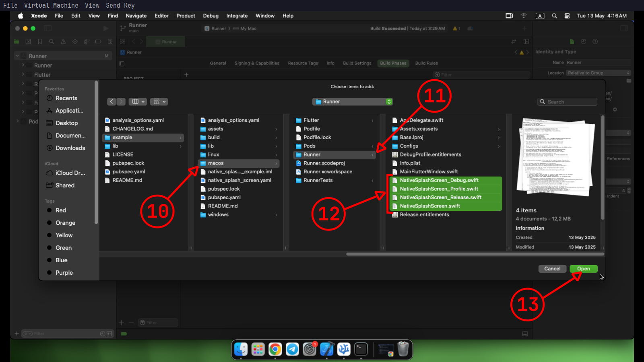
Task: Click Cancel in the file dialog
Action: pyautogui.click(x=552, y=269)
